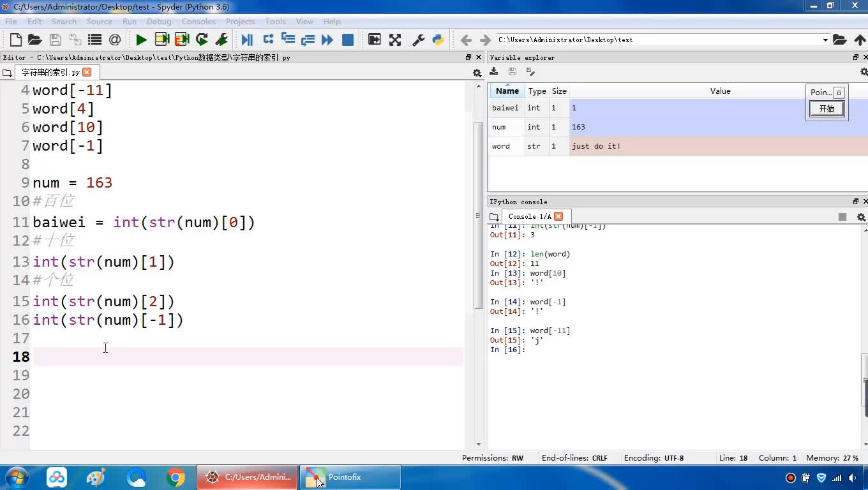Open the Consoles menu
The image size is (868, 490).
198,21
